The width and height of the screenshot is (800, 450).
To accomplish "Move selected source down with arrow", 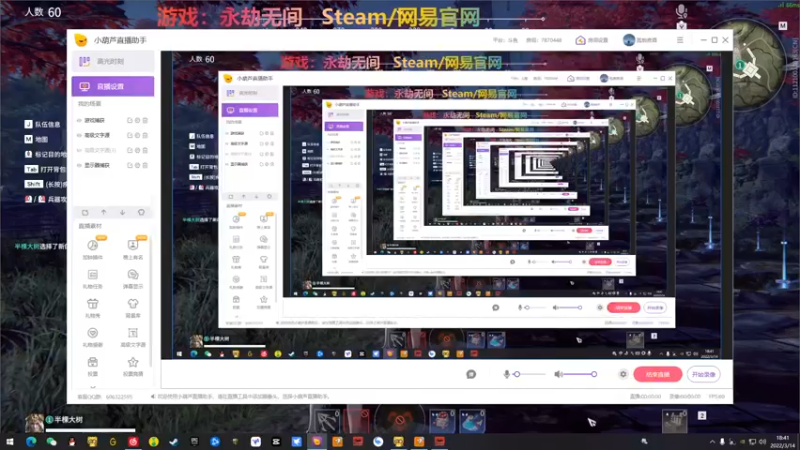I will click(122, 212).
